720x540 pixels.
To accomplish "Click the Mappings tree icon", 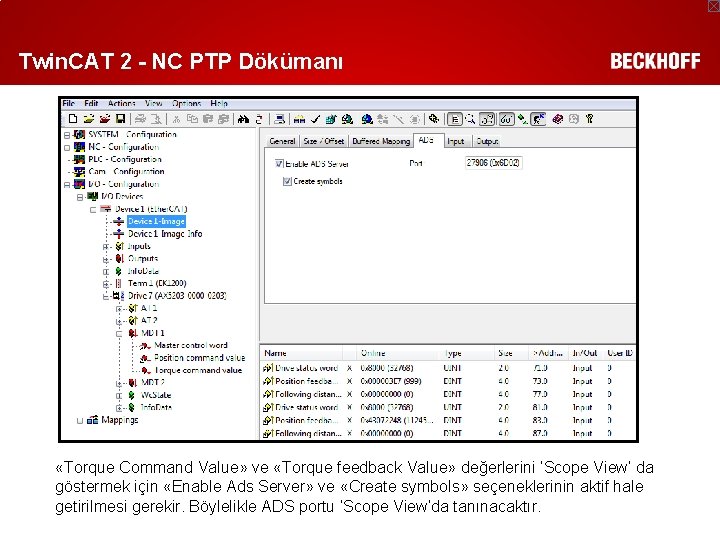I will pyautogui.click(x=92, y=420).
